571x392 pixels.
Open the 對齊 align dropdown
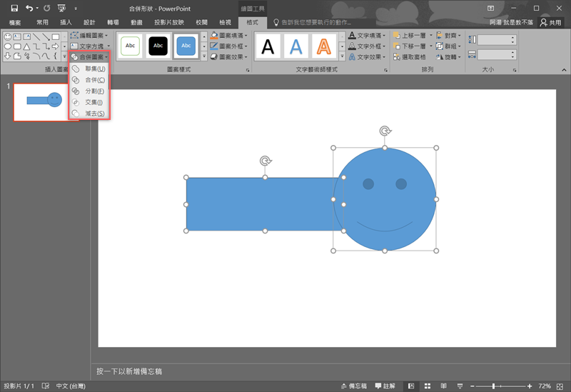tap(453, 35)
